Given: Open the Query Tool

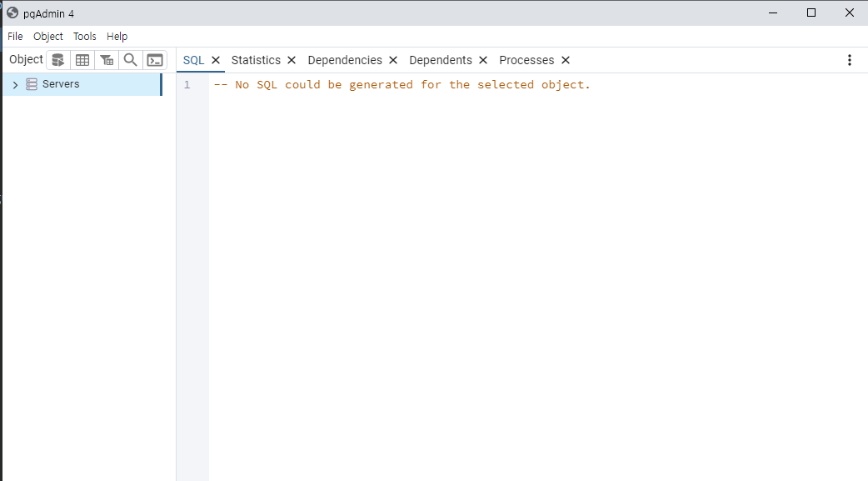Looking at the screenshot, I should click(57, 59).
